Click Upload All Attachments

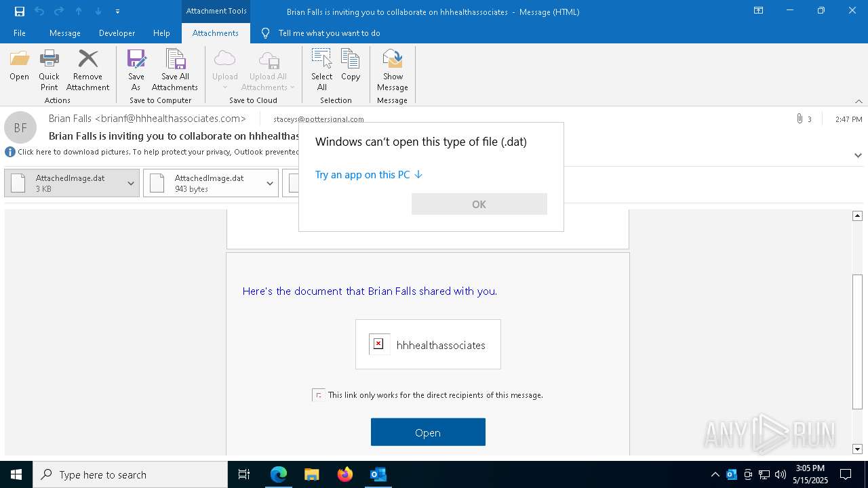click(x=268, y=70)
